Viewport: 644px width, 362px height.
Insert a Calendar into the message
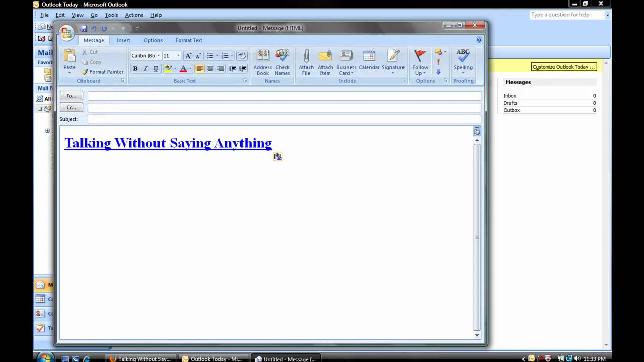tap(369, 60)
